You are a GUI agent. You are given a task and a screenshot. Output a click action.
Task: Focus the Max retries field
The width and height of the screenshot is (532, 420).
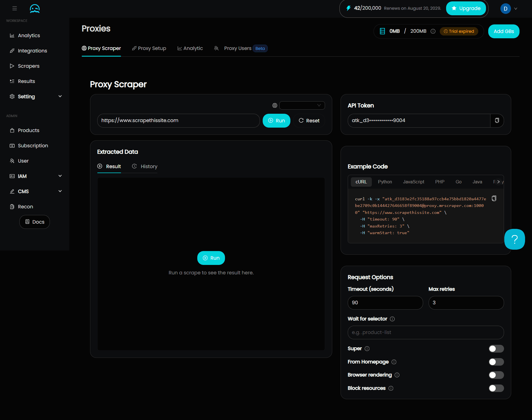tap(466, 303)
